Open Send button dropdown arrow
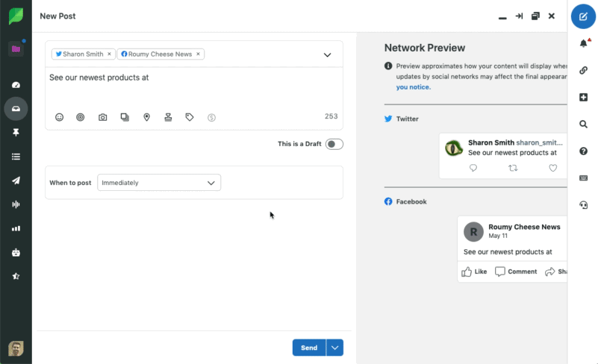The image size is (598, 364). click(x=335, y=348)
